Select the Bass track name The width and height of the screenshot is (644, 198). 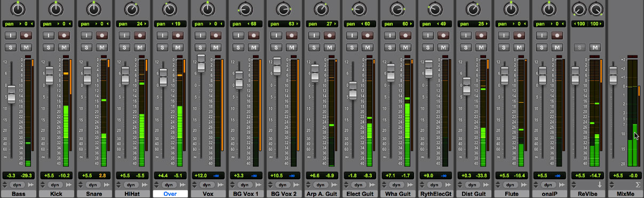pos(18,194)
